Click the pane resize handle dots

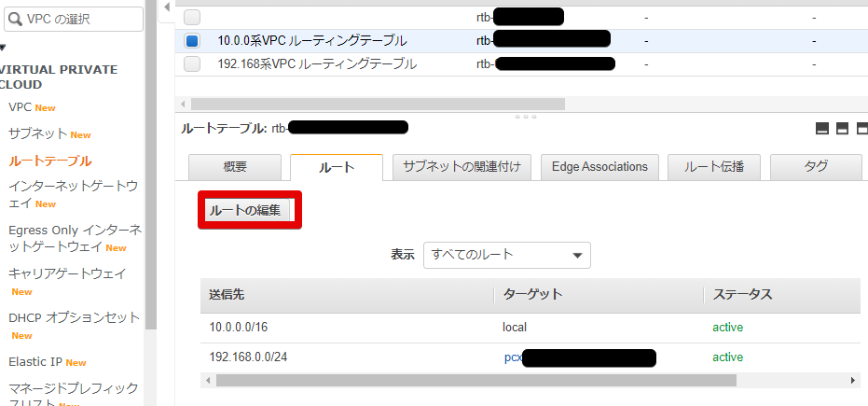click(525, 117)
